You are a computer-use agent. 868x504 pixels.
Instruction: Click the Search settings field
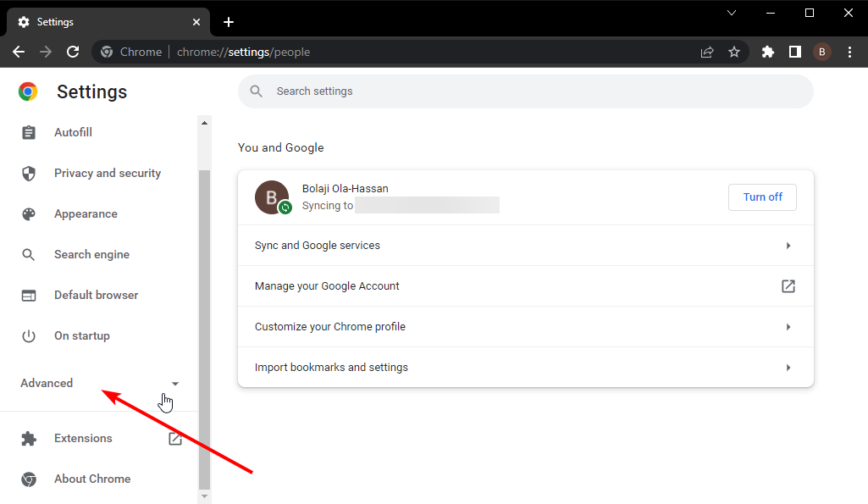[x=525, y=91]
